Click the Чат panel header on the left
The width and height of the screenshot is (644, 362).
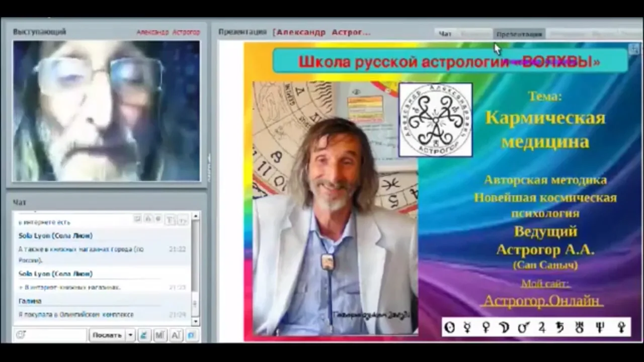(x=19, y=202)
